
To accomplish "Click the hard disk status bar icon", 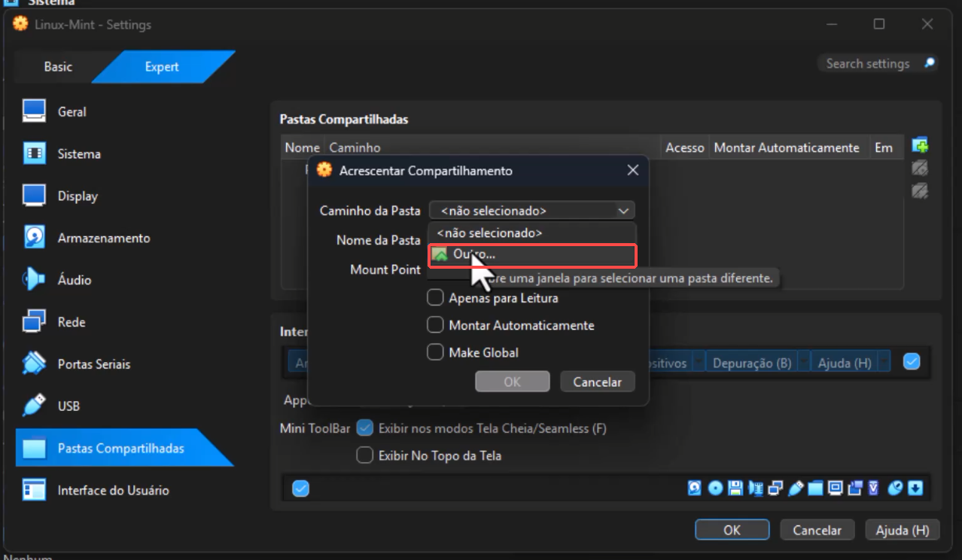I will pos(694,488).
